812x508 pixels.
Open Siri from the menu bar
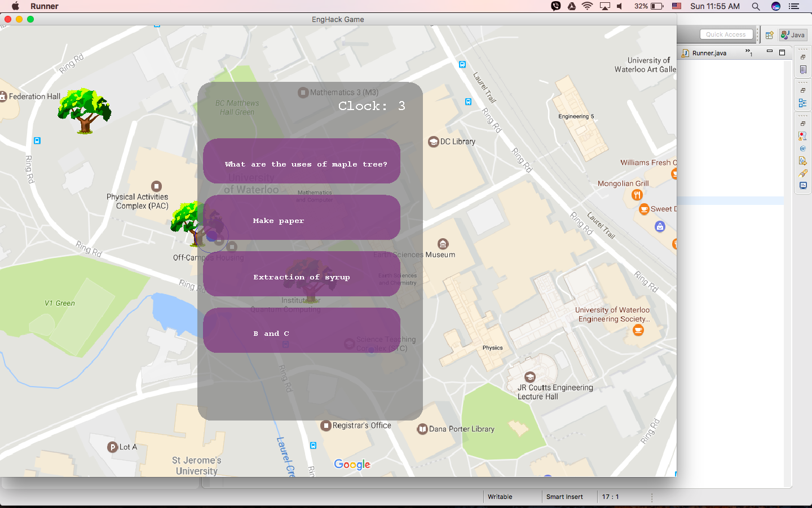pyautogui.click(x=776, y=6)
